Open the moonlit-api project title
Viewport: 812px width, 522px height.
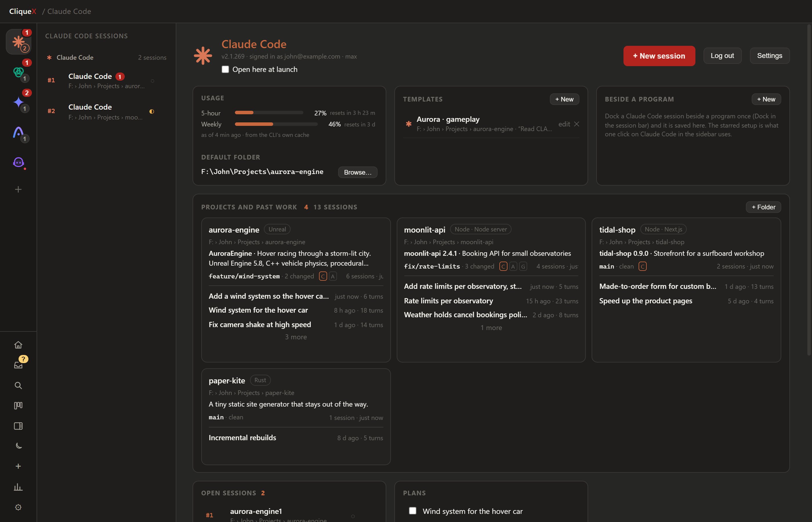coord(424,230)
